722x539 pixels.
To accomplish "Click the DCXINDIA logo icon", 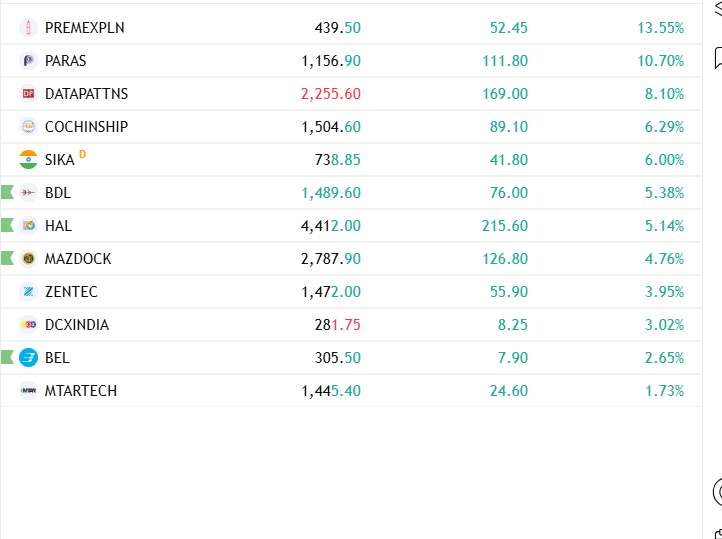I will pyautogui.click(x=28, y=325).
